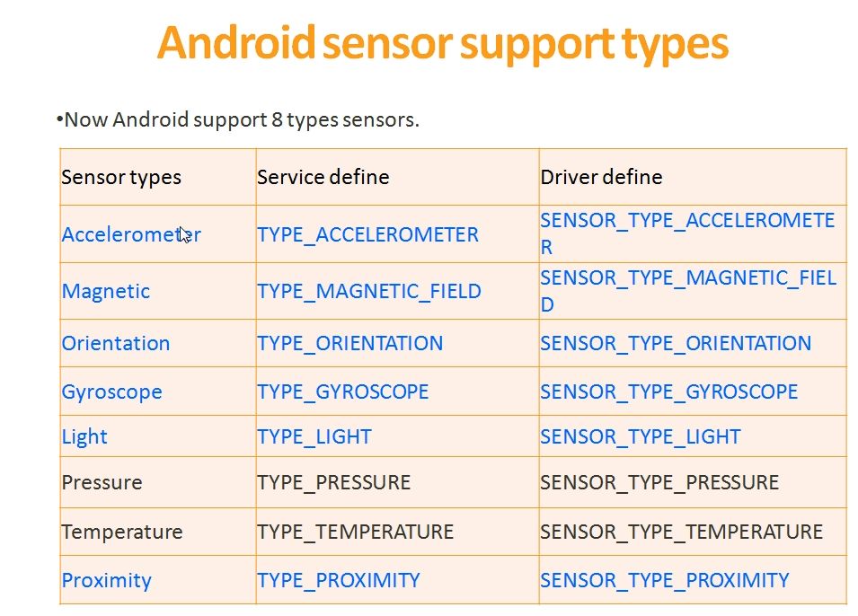Click the Proximity sensor type link
The width and height of the screenshot is (858, 616).
(x=106, y=580)
